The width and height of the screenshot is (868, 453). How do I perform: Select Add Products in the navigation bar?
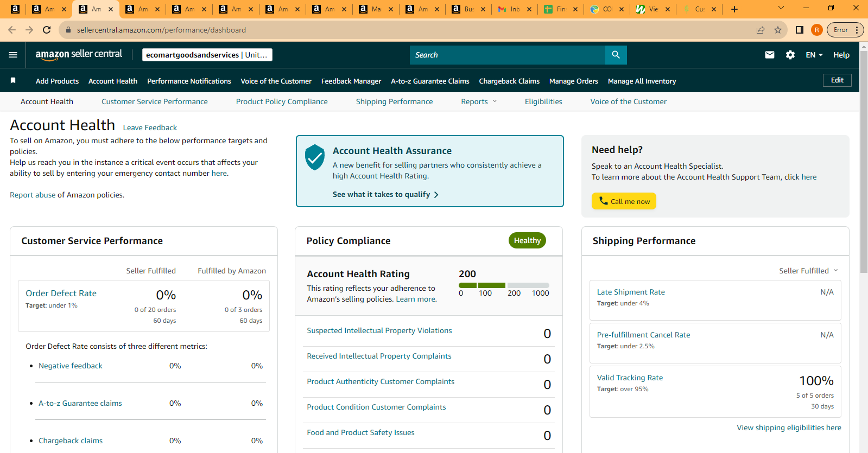(x=57, y=81)
